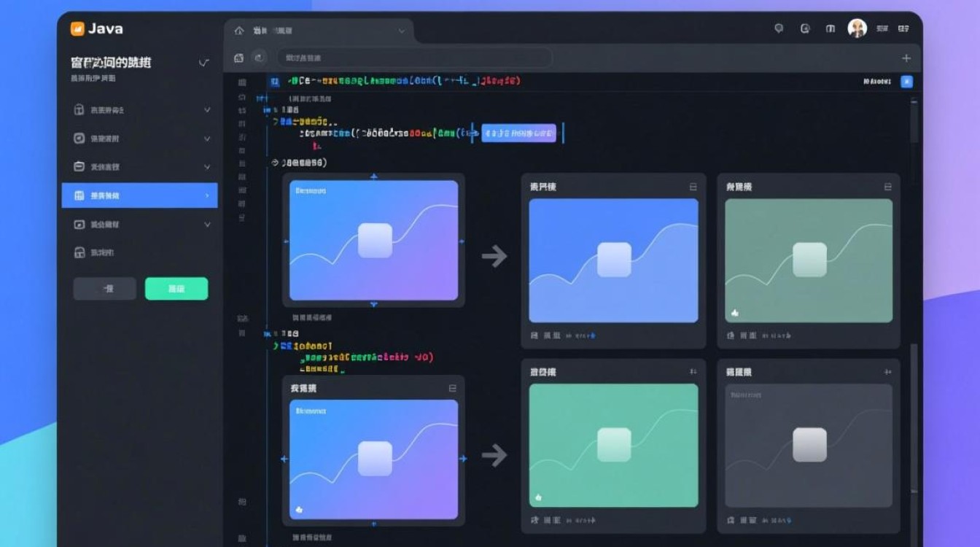Click the clock history icon in the header

pyautogui.click(x=805, y=28)
